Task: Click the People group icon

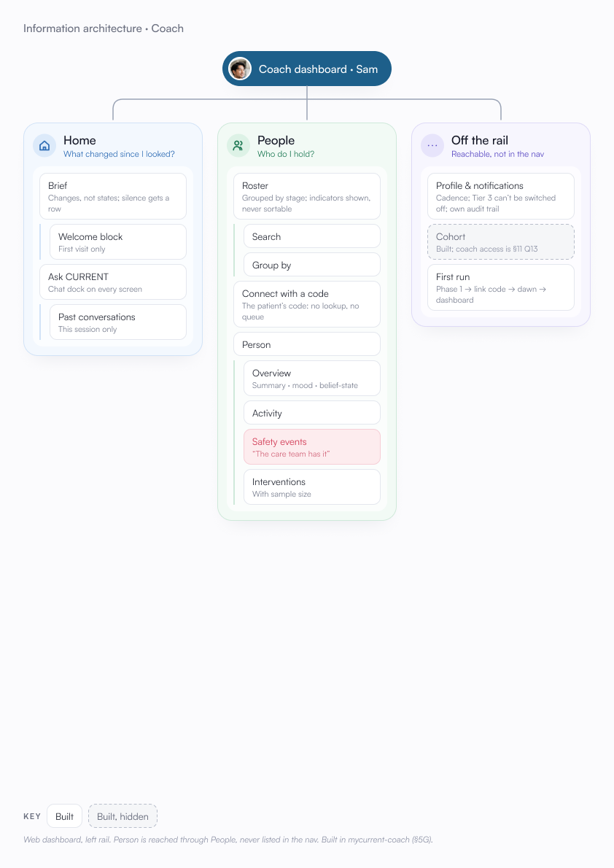Action: tap(238, 146)
